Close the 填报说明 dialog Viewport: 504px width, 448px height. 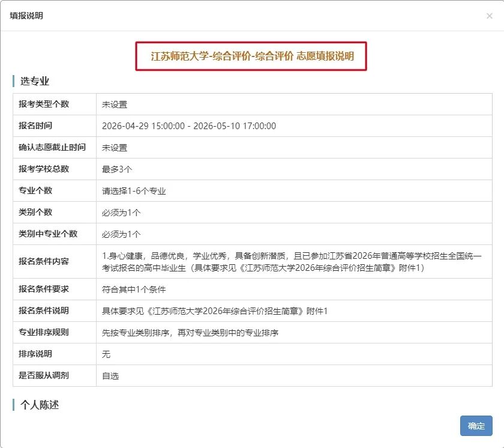[x=489, y=16]
